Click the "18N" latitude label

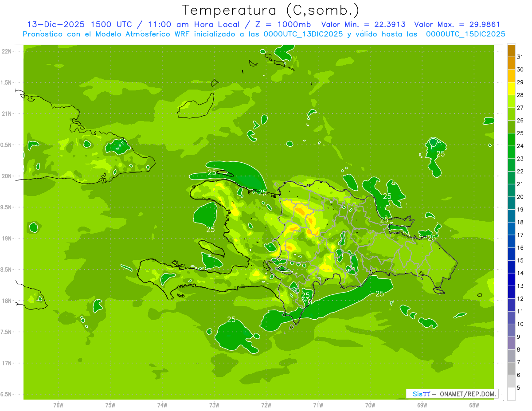[6, 301]
